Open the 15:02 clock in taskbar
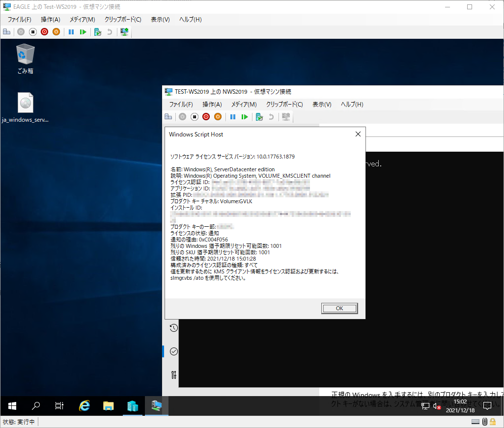This screenshot has width=504, height=428. pyautogui.click(x=460, y=406)
